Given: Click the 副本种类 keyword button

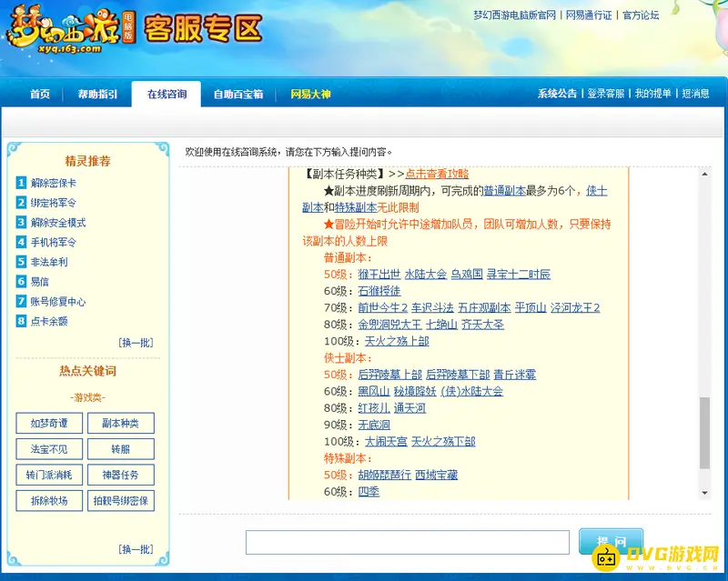Looking at the screenshot, I should 121,423.
